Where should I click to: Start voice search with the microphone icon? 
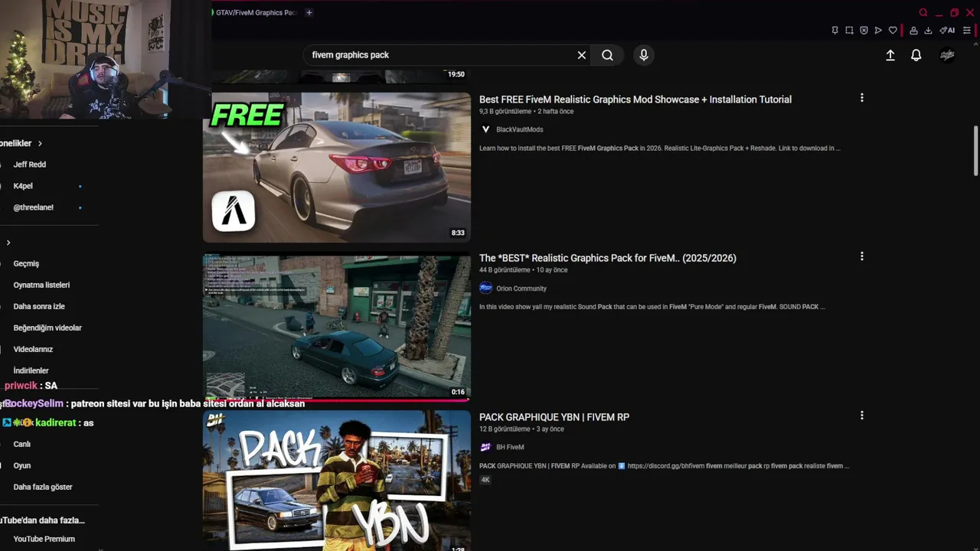tap(644, 55)
